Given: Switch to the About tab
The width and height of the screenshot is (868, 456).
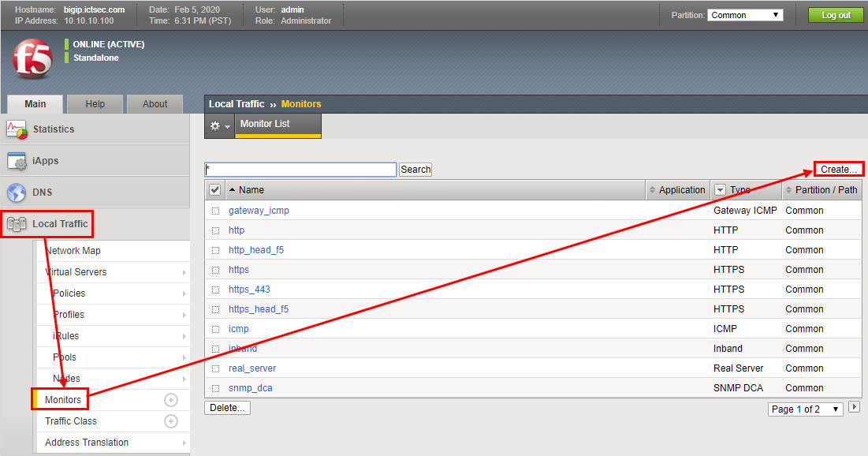Looking at the screenshot, I should point(155,104).
